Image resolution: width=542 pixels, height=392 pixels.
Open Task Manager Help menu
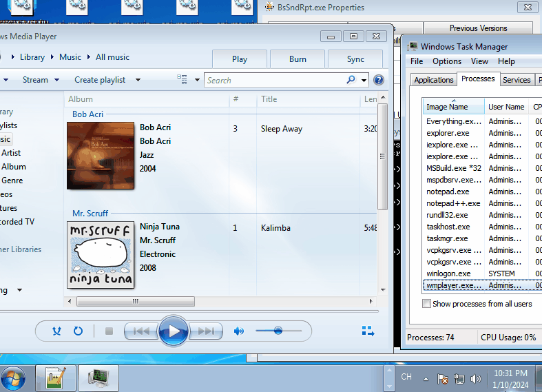506,61
